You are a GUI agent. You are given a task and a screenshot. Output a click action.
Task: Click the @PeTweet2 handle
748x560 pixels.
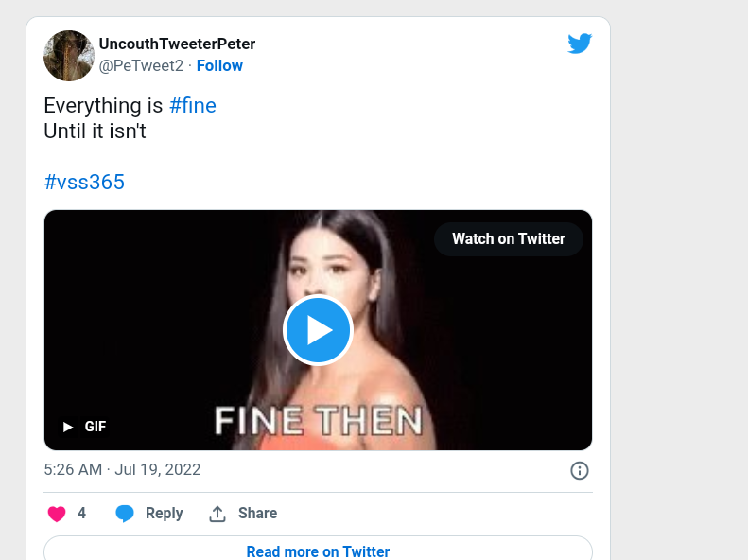click(141, 65)
